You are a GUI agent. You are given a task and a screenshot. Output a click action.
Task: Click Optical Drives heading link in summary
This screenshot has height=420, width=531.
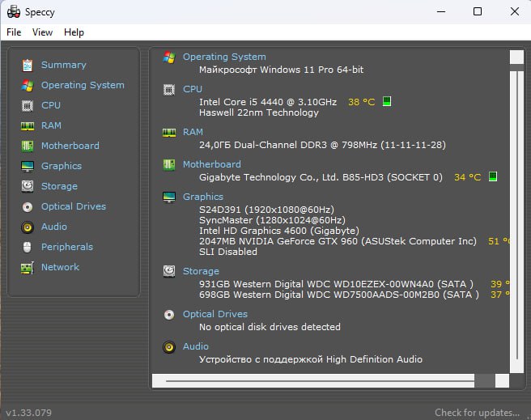coord(215,315)
